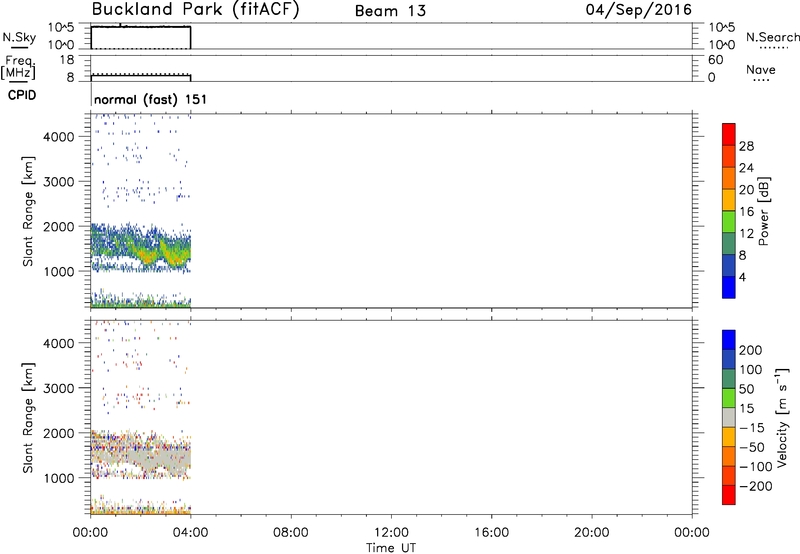Click the velocity panel's 'Slant Range [km]' label
Screen dimensions: 800x554
point(28,418)
